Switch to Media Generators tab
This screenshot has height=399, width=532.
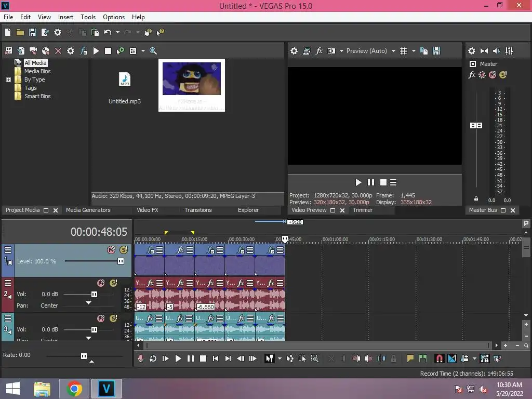(x=88, y=210)
